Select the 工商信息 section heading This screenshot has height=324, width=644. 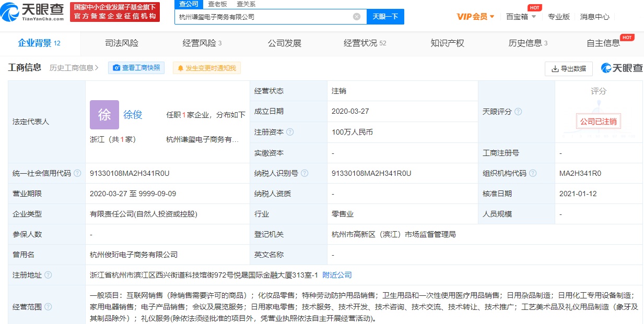click(x=25, y=68)
